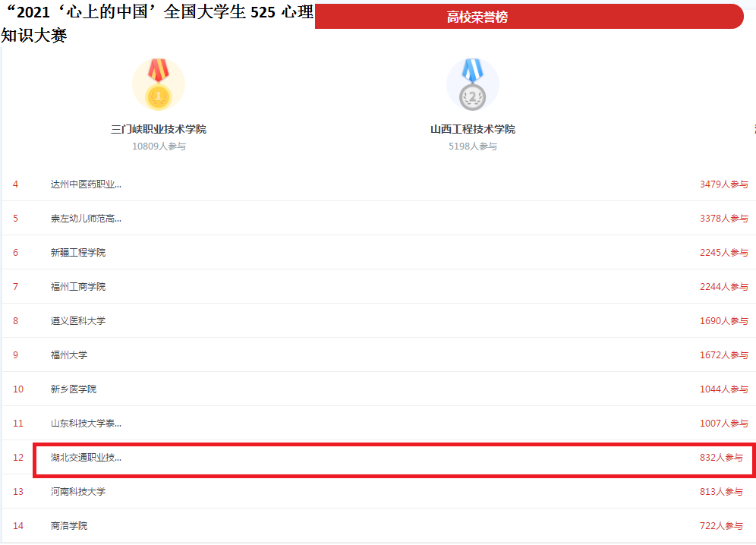
Task: Click 1690人参与 count
Action: tap(723, 321)
